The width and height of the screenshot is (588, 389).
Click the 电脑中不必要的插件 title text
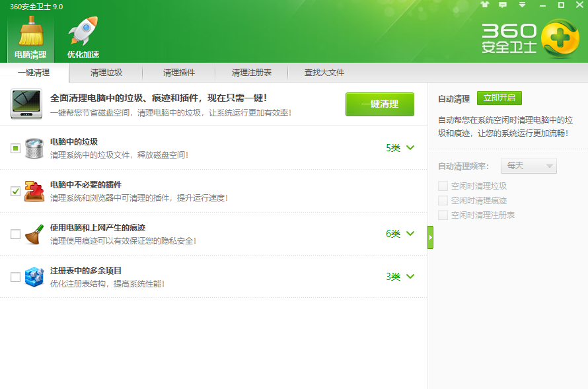point(86,185)
